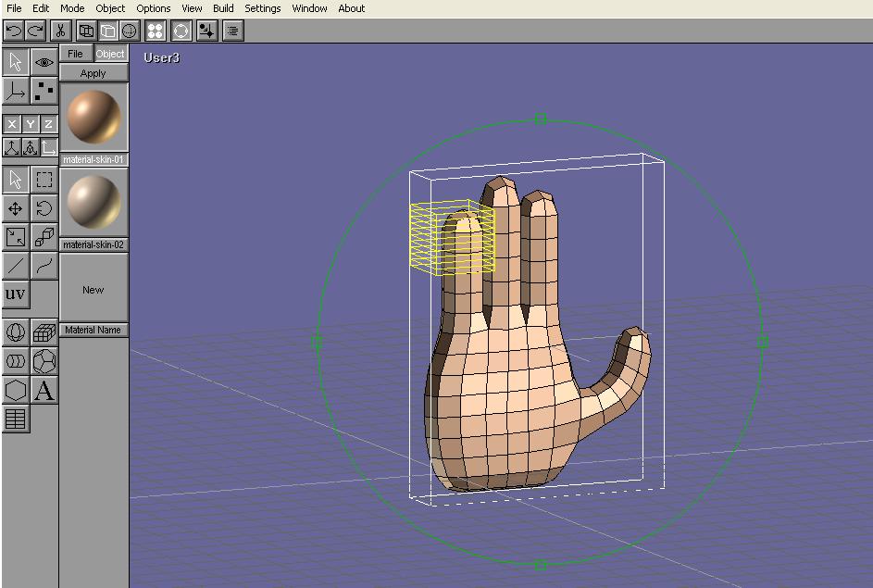Click the top arc-rotate handle square
The image size is (873, 588).
click(x=540, y=119)
